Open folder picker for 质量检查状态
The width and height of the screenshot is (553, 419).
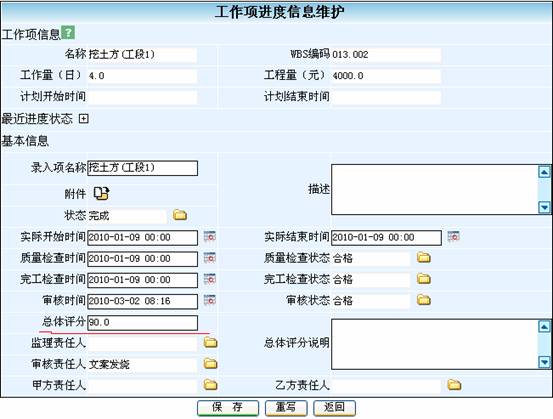click(x=424, y=257)
